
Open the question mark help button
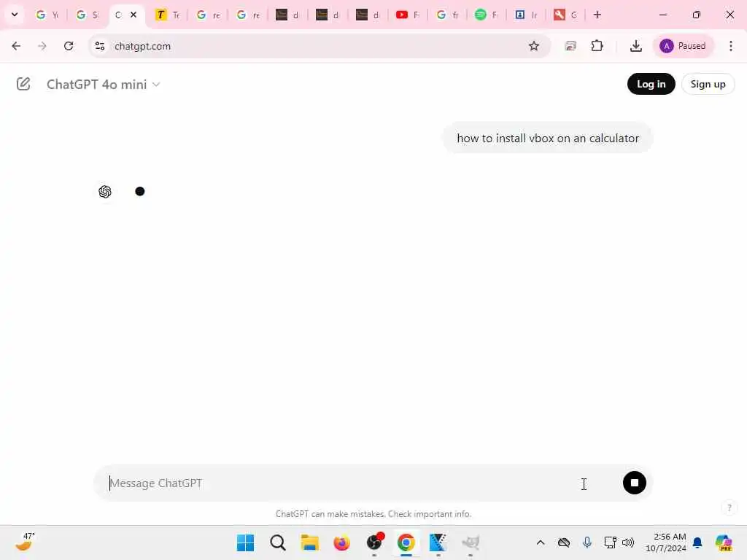729,507
